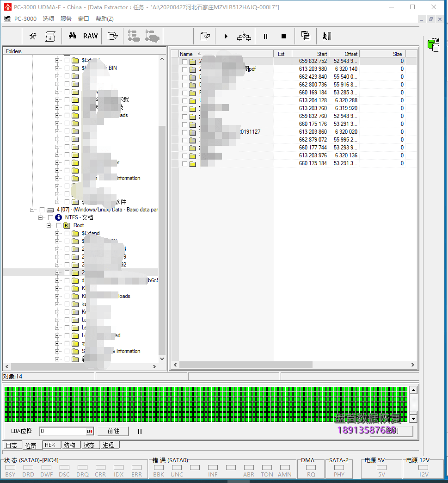
Task: Click the tree with bubbles icon
Action: pyautogui.click(x=152, y=36)
